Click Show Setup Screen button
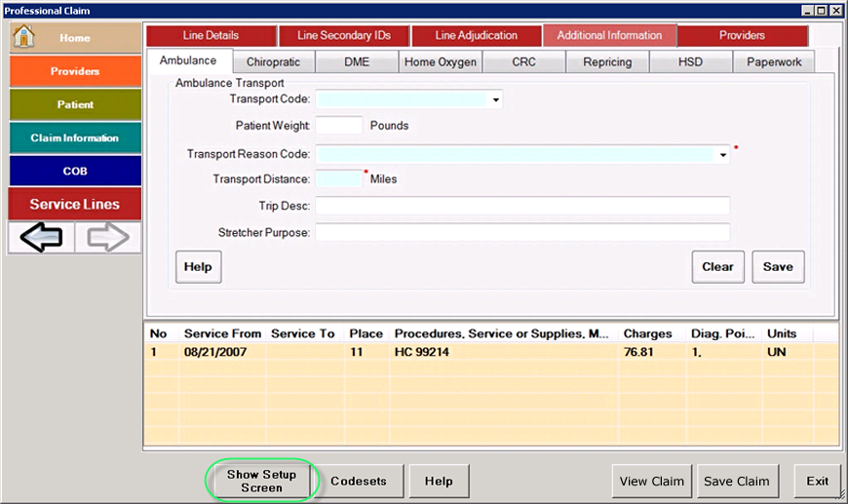 point(261,481)
